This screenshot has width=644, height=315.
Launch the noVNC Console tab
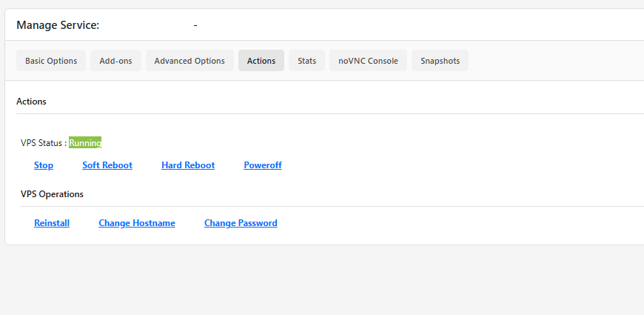pos(368,61)
